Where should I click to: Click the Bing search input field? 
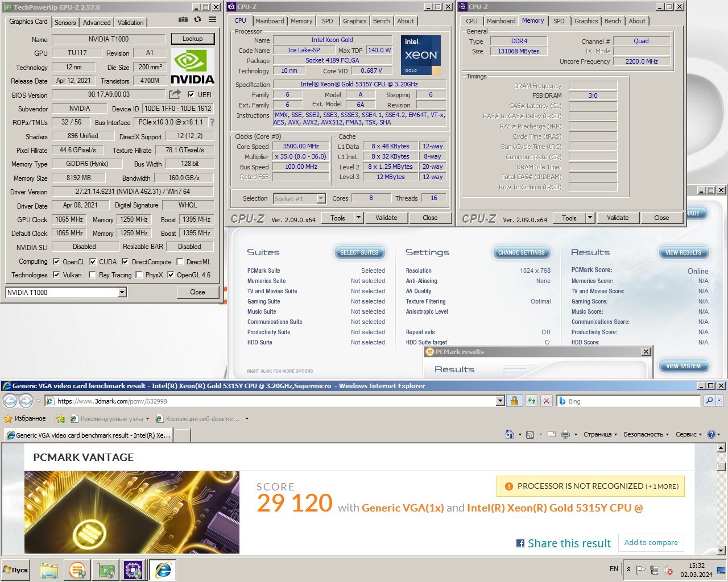point(632,401)
